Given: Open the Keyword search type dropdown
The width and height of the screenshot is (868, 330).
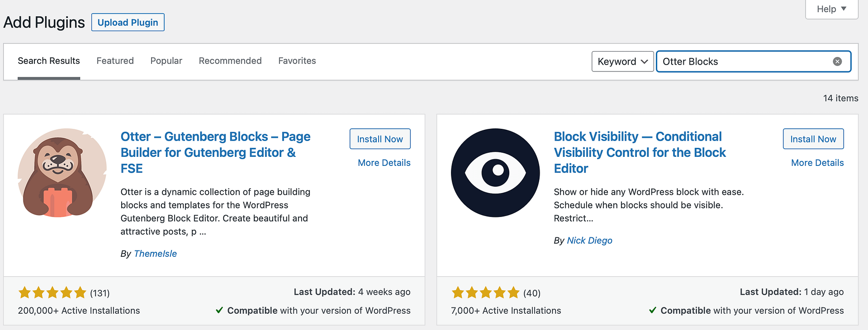Looking at the screenshot, I should (622, 61).
